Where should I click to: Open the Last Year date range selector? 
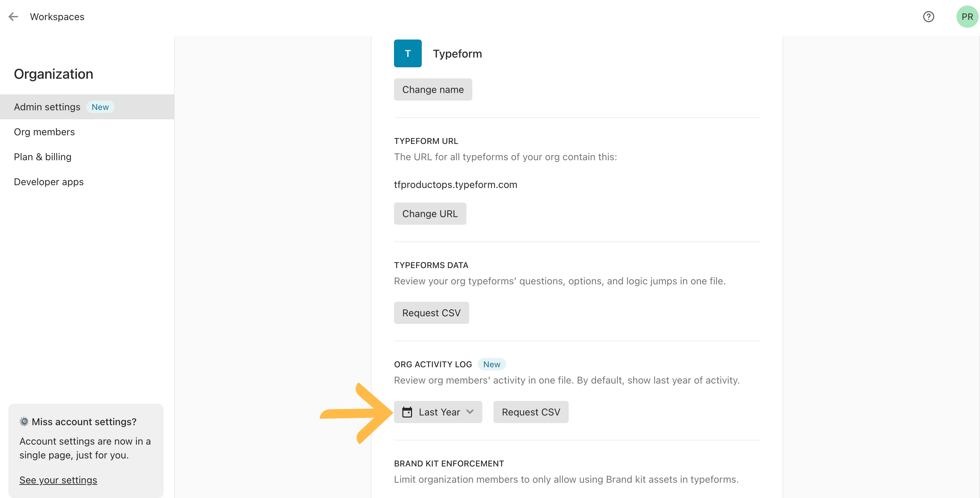click(438, 412)
